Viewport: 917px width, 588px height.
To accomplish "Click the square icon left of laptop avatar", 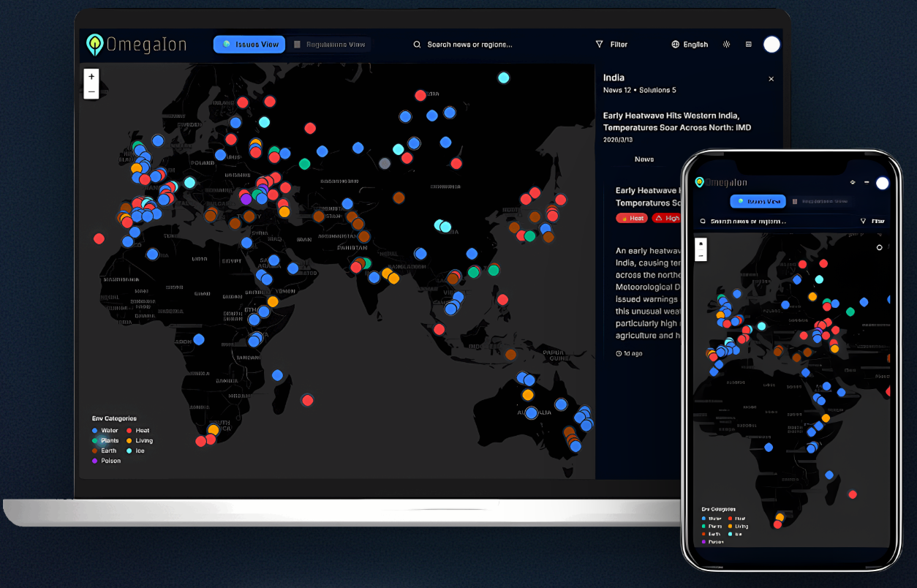I will click(x=749, y=45).
